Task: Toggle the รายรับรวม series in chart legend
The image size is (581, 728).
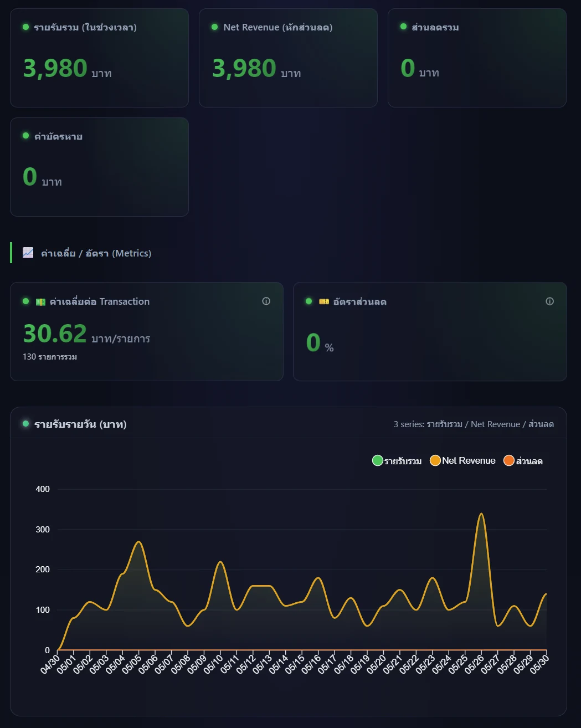Action: pos(397,460)
